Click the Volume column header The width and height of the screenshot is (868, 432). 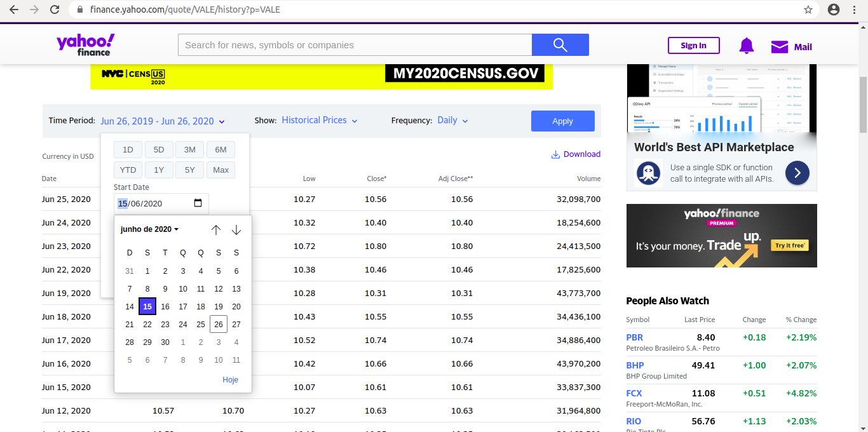(x=589, y=179)
